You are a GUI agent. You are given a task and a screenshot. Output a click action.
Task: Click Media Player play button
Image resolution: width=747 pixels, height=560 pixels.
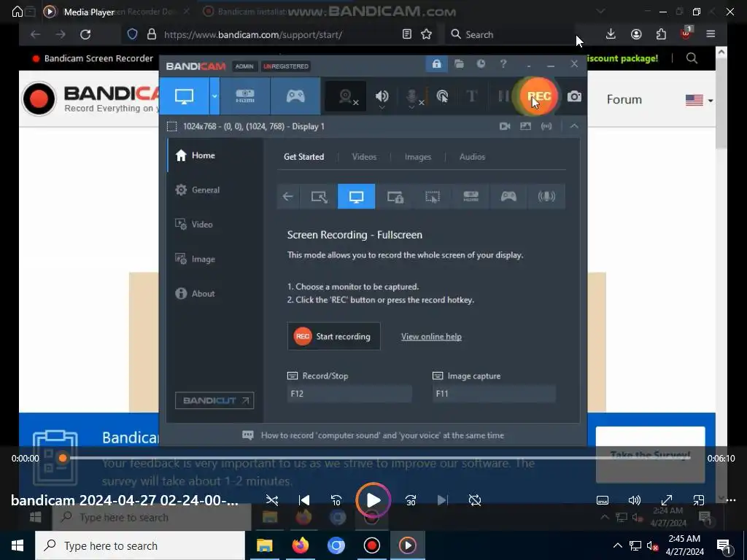373,500
